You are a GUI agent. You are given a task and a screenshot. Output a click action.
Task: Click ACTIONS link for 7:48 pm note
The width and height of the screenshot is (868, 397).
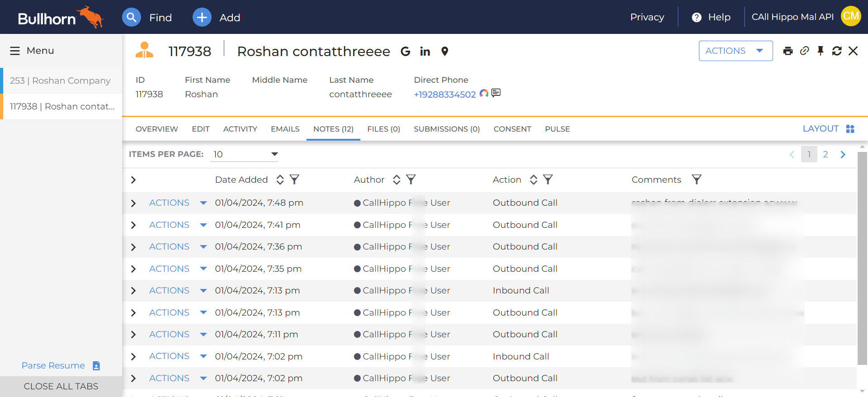click(169, 203)
